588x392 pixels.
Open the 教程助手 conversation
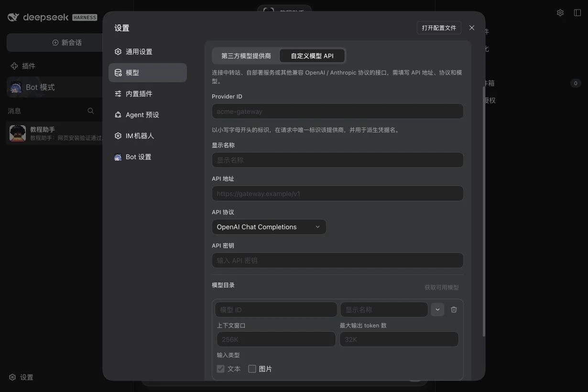[x=55, y=133]
